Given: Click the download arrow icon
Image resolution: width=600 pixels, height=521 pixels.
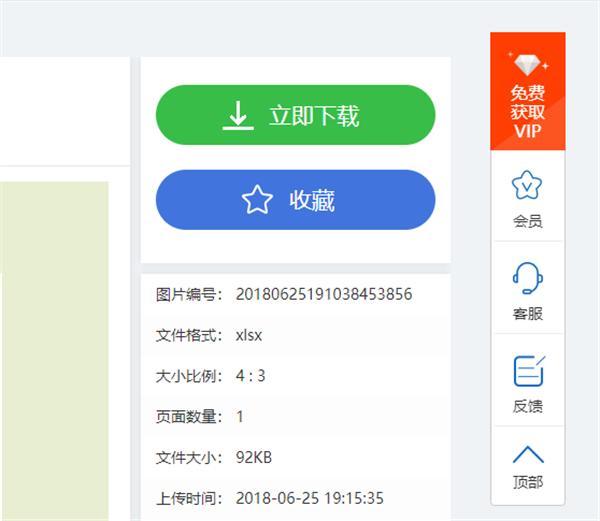Looking at the screenshot, I should tap(238, 115).
